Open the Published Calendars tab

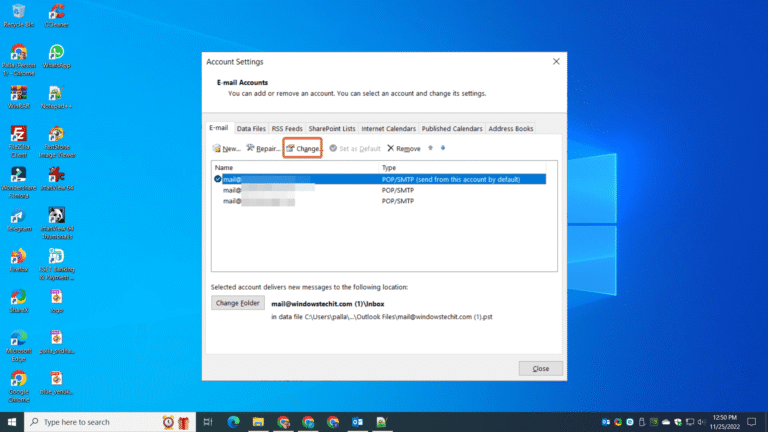tap(452, 128)
